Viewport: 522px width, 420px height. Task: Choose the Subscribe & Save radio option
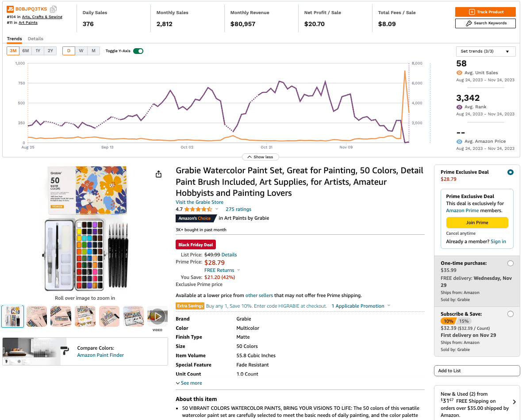tap(510, 314)
